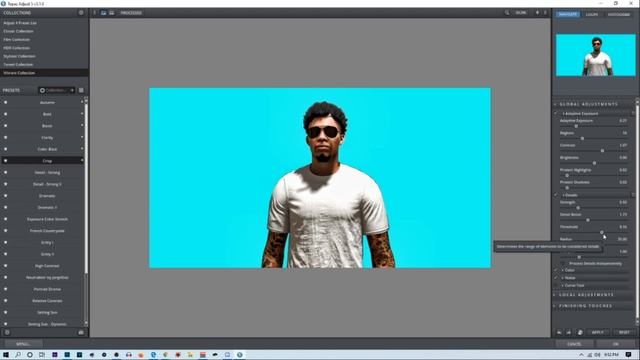
Task: Toggle the Color section checkbox
Action: pos(556,270)
